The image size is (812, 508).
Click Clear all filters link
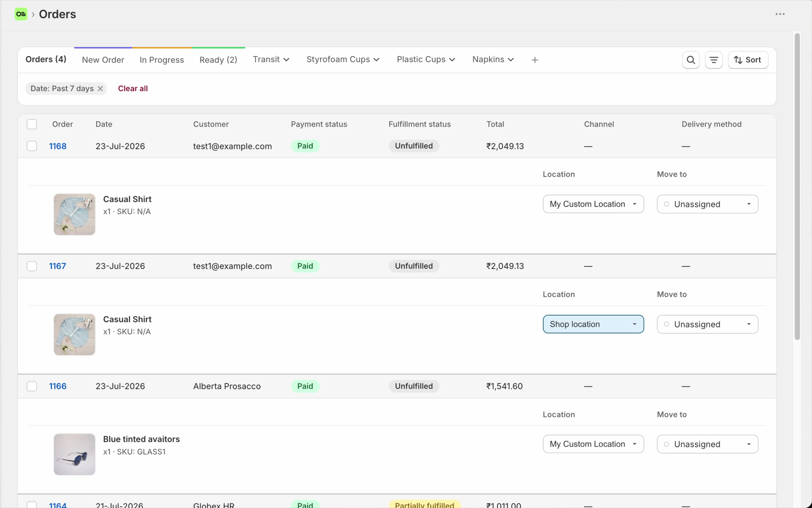point(133,89)
